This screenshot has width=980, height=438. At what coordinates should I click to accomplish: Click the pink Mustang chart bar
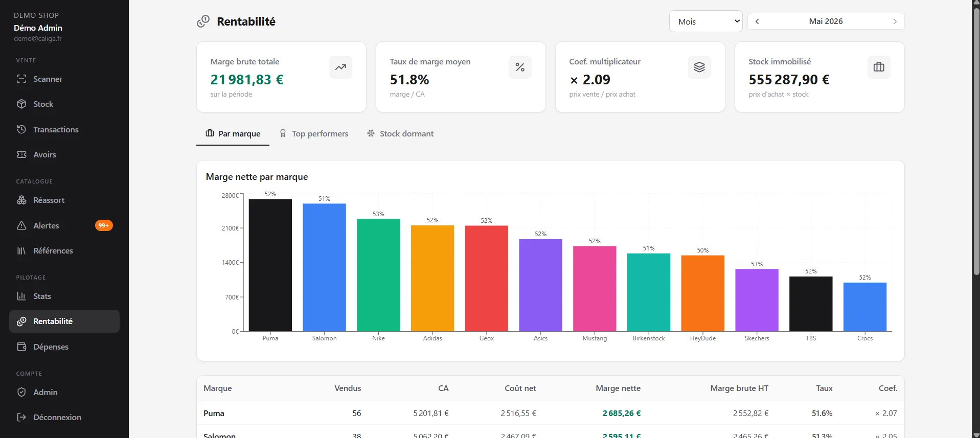coord(595,289)
